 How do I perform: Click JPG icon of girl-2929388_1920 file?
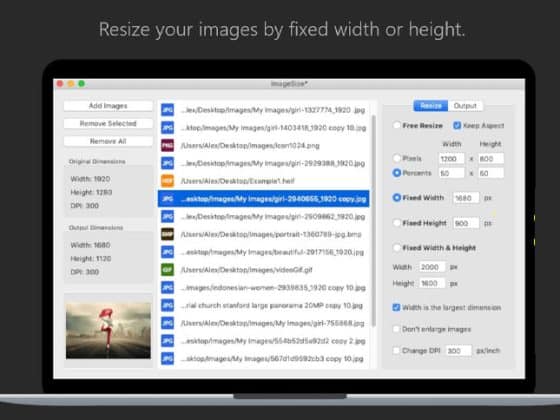pos(168,163)
